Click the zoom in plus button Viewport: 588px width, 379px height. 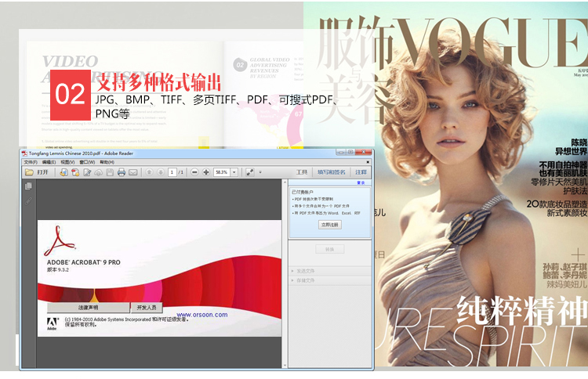[206, 171]
